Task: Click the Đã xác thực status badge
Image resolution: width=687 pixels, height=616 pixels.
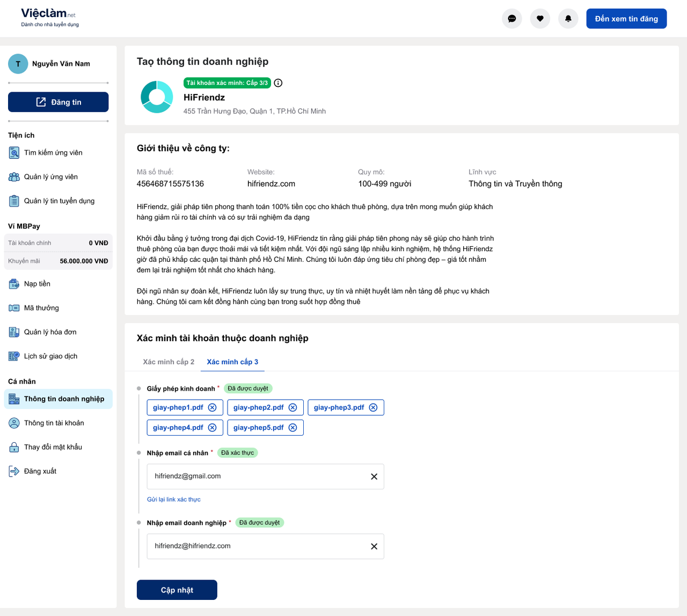Action: (x=237, y=453)
